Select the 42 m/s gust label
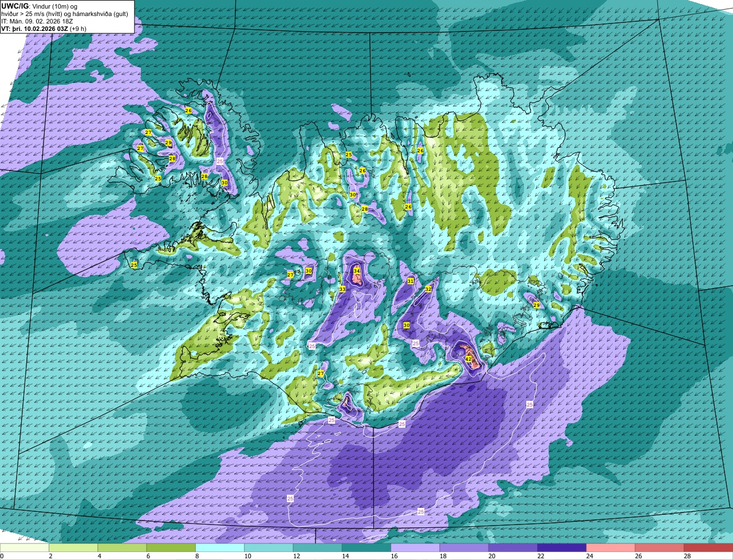The width and height of the screenshot is (733, 560). pyautogui.click(x=468, y=359)
